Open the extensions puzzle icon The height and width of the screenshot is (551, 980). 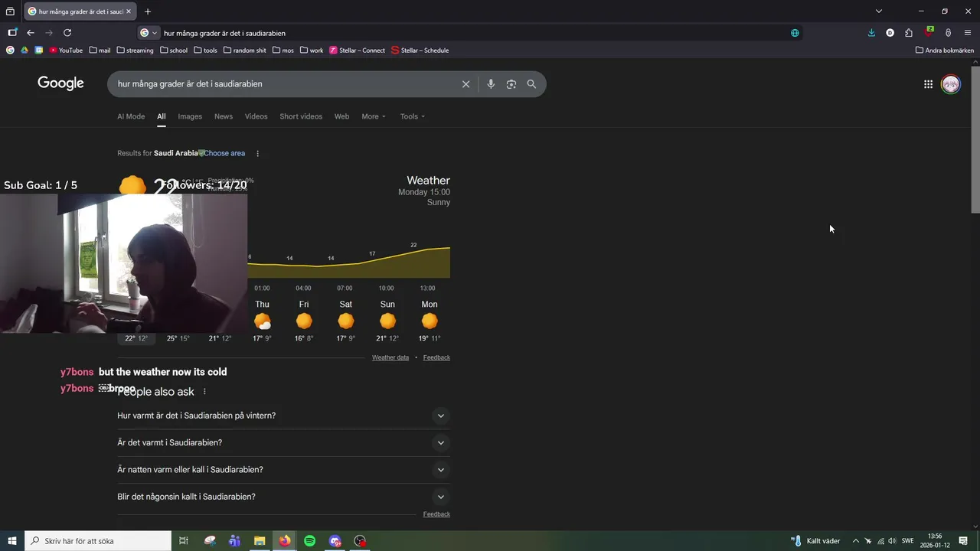[909, 33]
